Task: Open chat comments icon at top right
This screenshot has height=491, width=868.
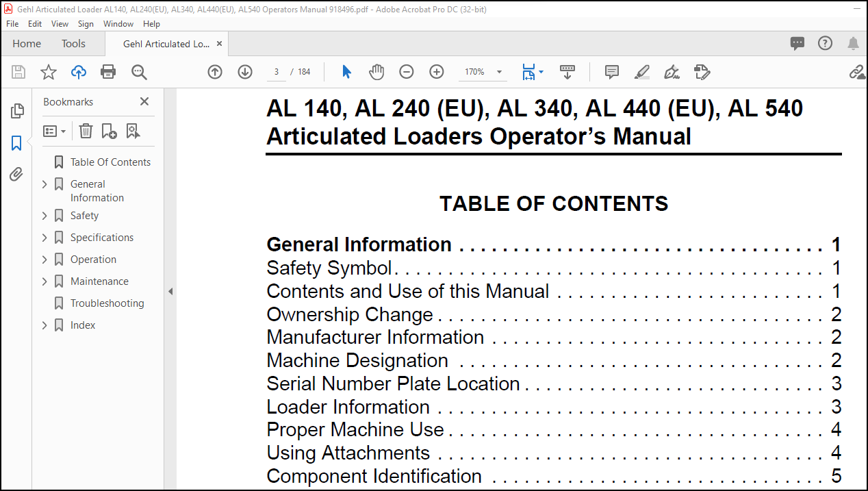Action: pyautogui.click(x=797, y=44)
